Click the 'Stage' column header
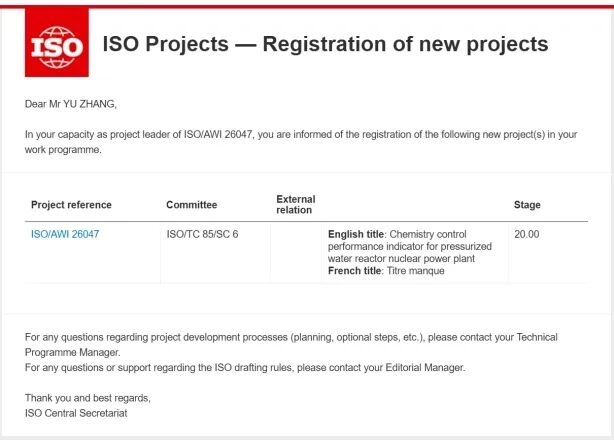This screenshot has width=614, height=441. [527, 205]
